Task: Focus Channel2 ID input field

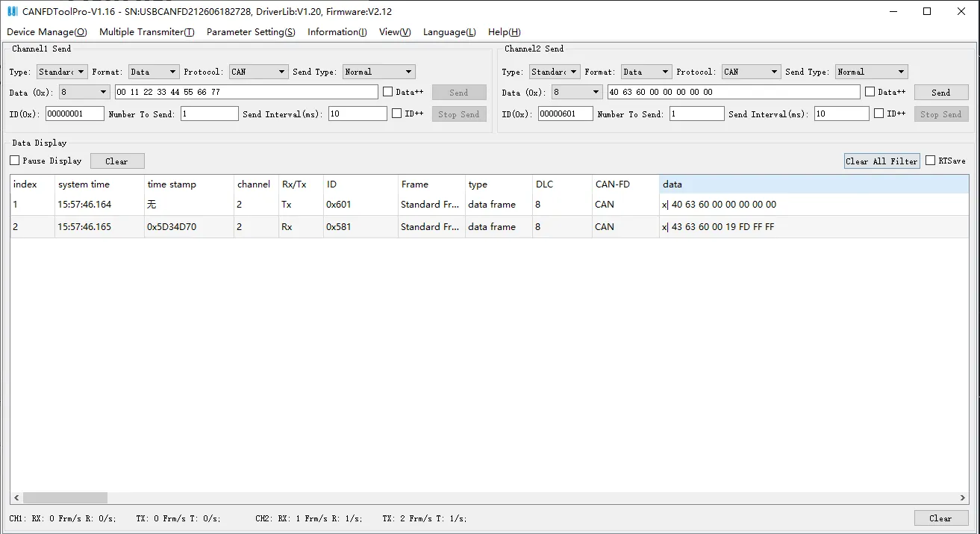Action: tap(565, 114)
